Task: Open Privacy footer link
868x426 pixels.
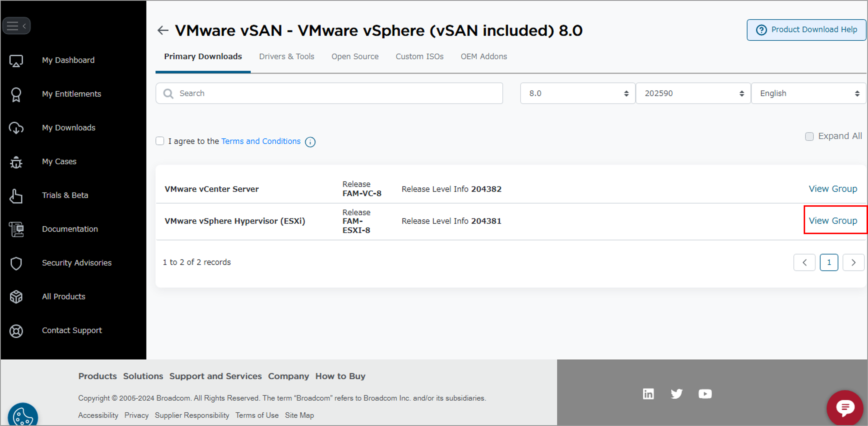Action: click(136, 415)
